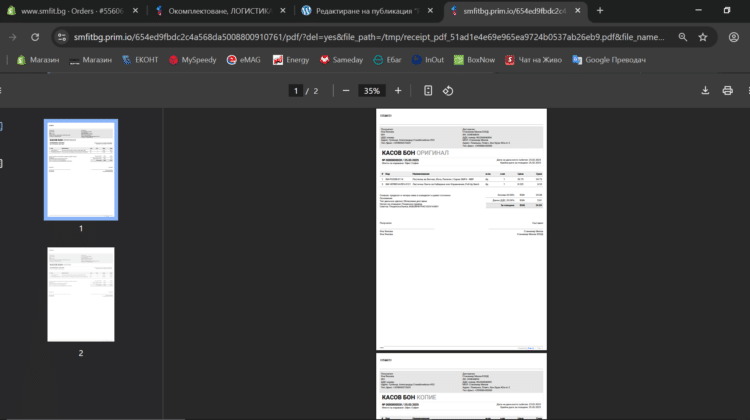The height and width of the screenshot is (420, 750).
Task: Open a new browser tab
Action: 600,10
